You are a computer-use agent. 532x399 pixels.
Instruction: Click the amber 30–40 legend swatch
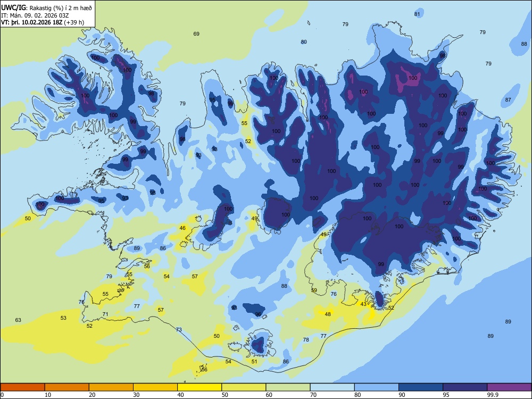tap(155, 387)
